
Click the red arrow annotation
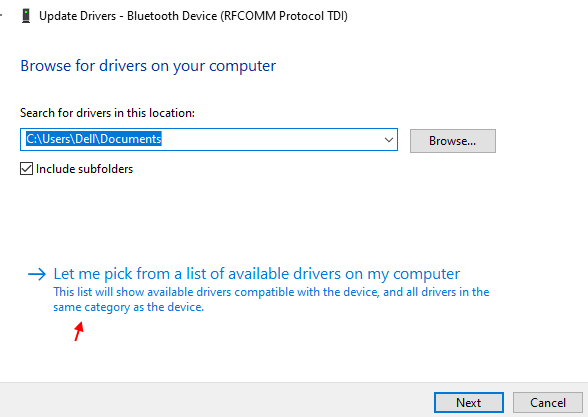click(79, 331)
